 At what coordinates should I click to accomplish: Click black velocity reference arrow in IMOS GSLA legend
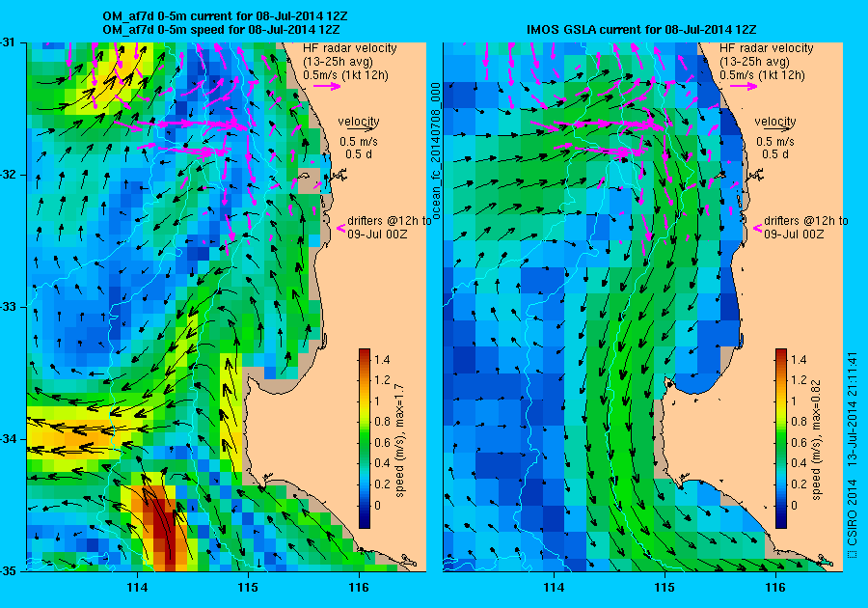coord(775,128)
